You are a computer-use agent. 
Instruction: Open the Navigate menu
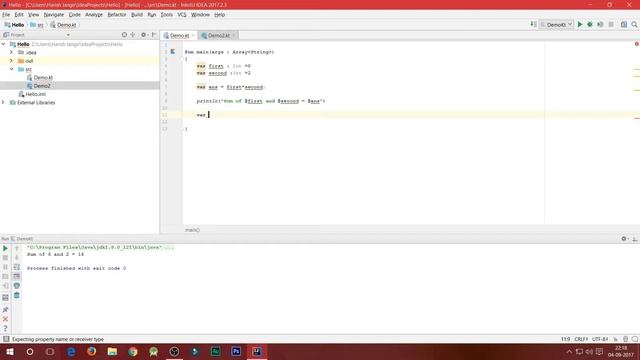coord(54,14)
